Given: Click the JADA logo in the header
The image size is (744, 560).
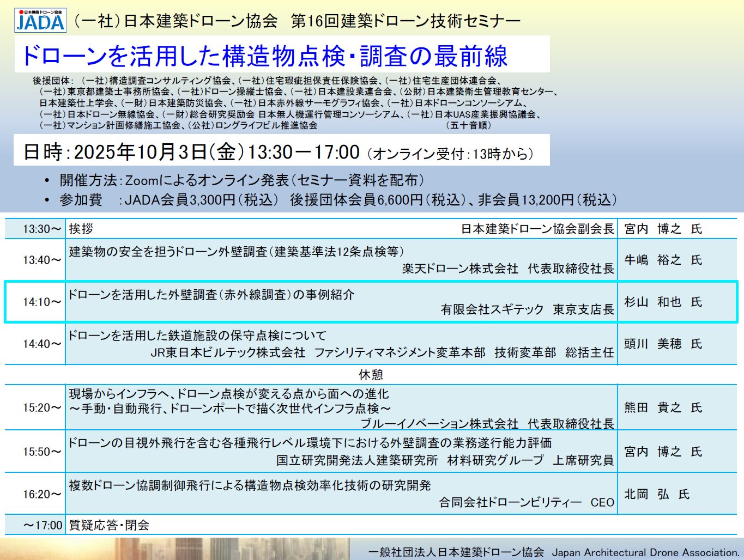Looking at the screenshot, I should pos(40,20).
